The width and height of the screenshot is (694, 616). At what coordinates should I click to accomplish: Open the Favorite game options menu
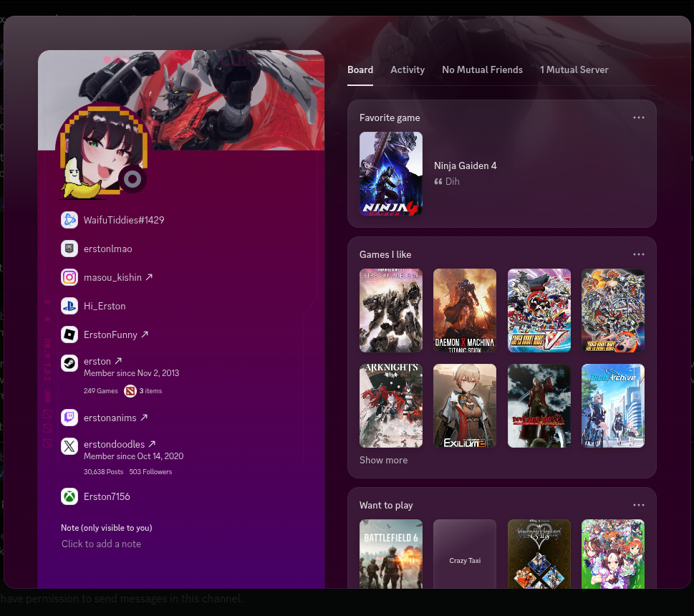[638, 117]
